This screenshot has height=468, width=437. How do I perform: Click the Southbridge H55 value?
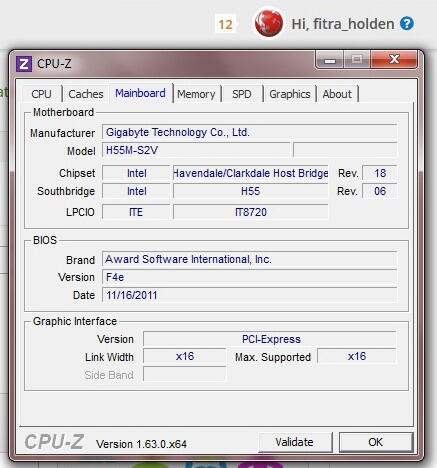(x=251, y=191)
